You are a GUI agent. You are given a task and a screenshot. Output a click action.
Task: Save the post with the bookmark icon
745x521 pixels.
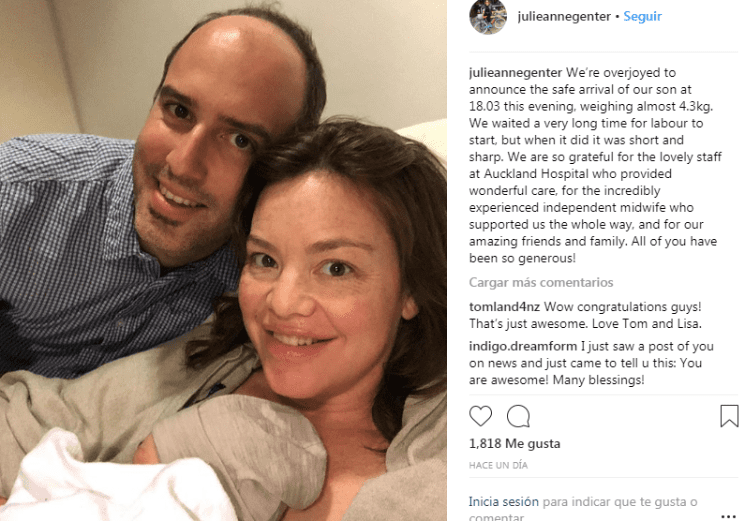(729, 416)
